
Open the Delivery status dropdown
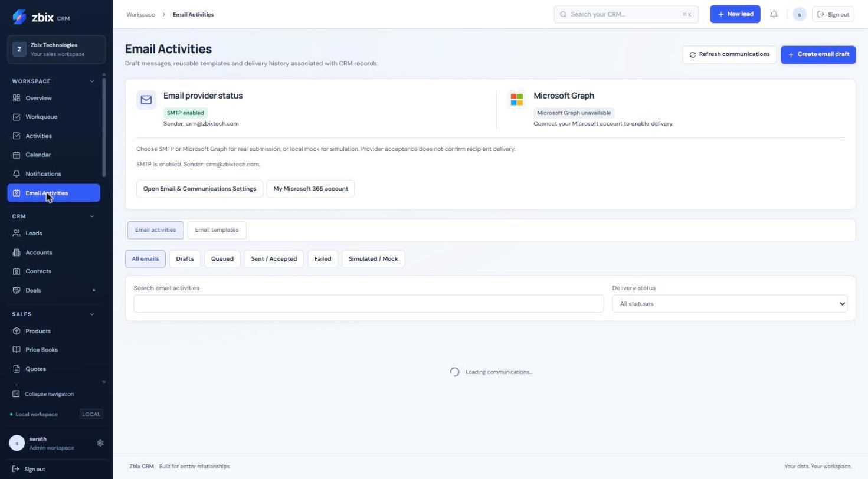click(x=729, y=304)
